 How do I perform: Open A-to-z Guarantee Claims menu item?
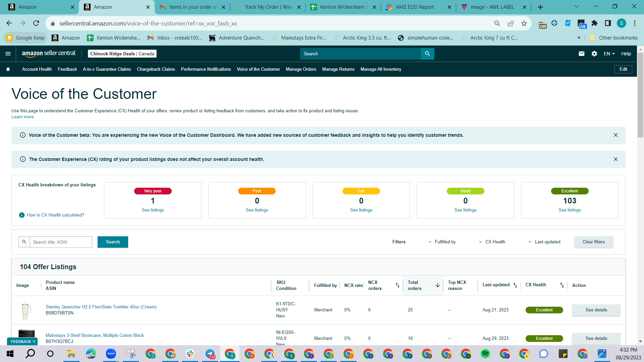(x=107, y=69)
